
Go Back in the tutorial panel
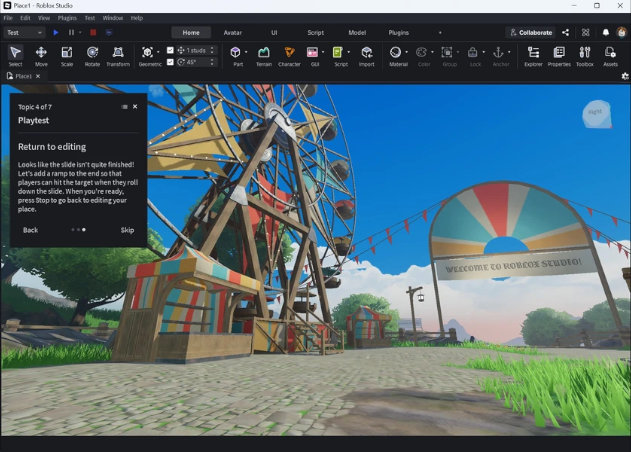[30, 230]
